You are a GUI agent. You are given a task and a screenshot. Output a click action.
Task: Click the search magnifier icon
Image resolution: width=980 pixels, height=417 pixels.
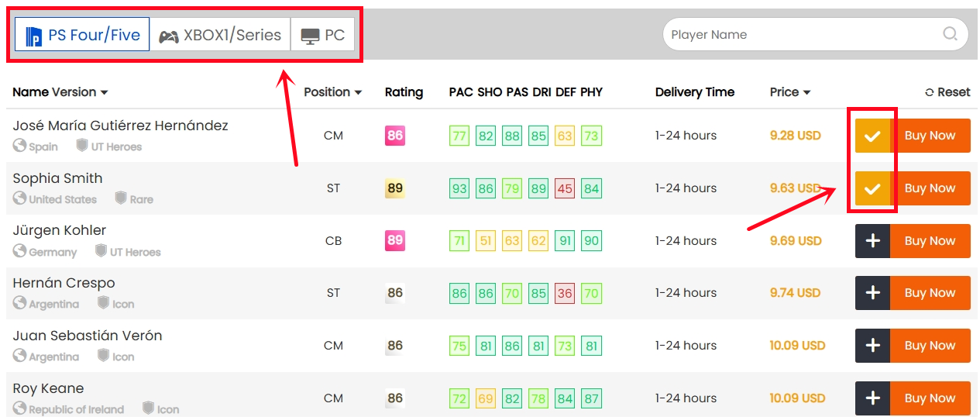(x=950, y=34)
